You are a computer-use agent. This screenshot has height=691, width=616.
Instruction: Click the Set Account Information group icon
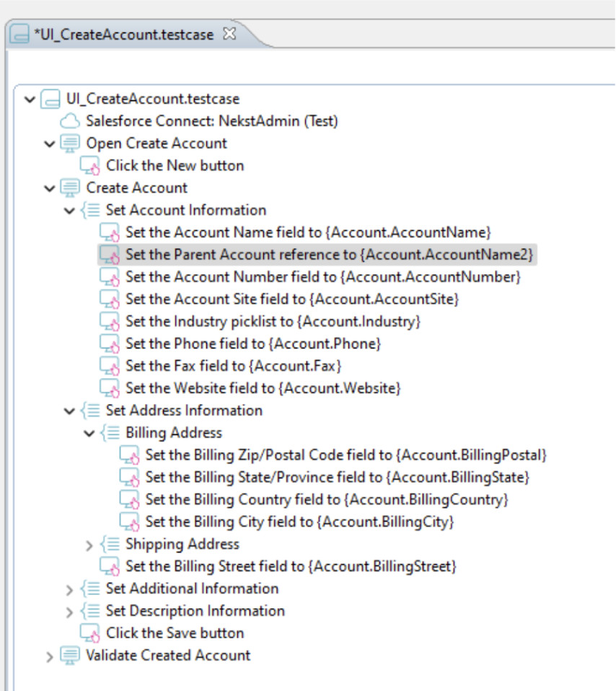click(89, 211)
